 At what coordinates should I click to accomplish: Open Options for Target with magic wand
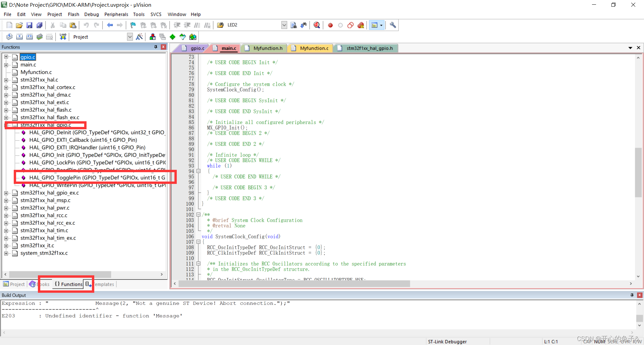(140, 37)
